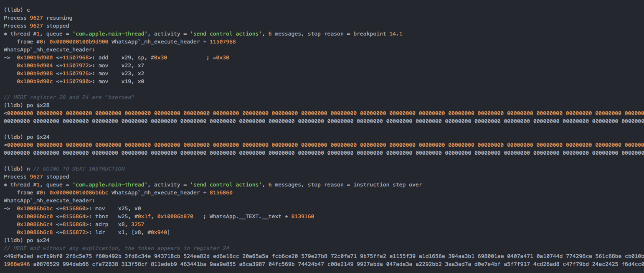Select address 0x0000000100b9d900 in frame #0
The height and width of the screenshot is (273, 644).
[79, 42]
